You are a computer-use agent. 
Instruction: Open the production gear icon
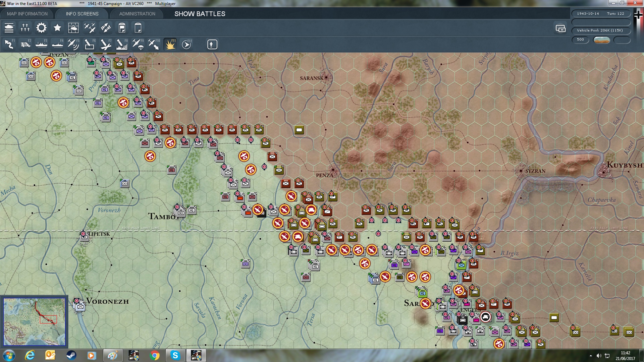point(41,28)
